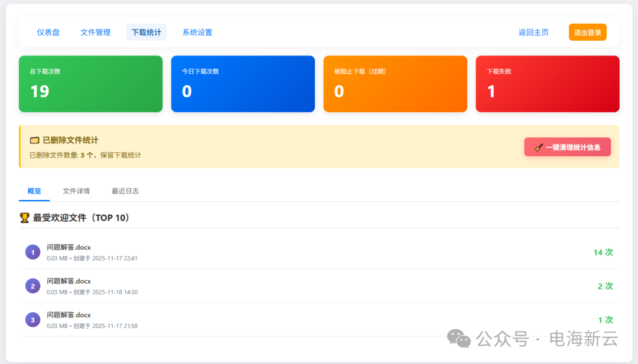The image size is (638, 364).
Task: Click the 14 次 download count label
Action: tap(603, 251)
